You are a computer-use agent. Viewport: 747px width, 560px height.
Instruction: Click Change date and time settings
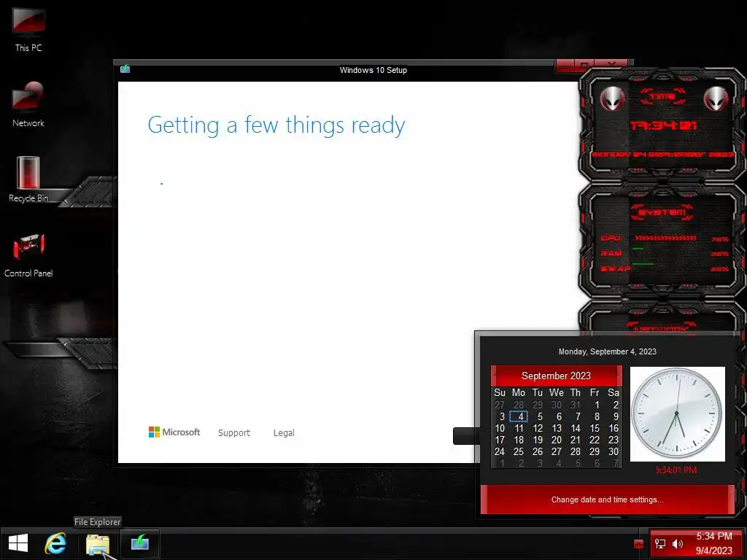[x=607, y=499]
